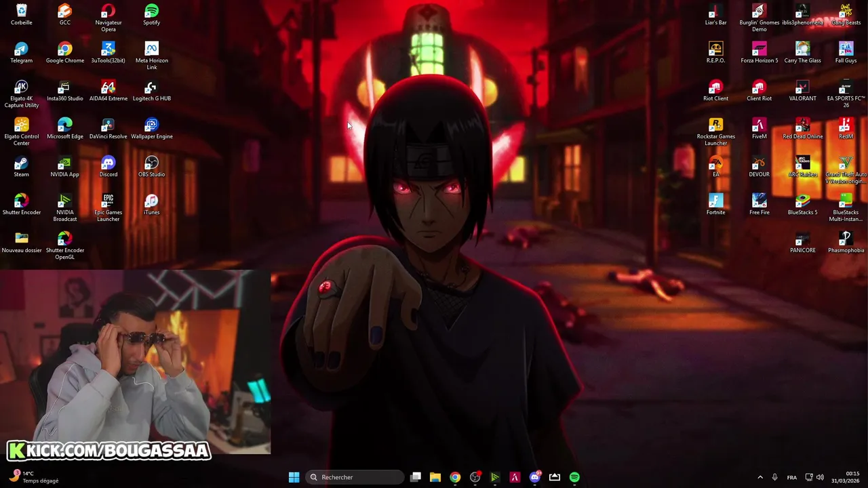This screenshot has width=868, height=488.
Task: Open Elgato 4K Capture Utility icon
Action: point(22,94)
